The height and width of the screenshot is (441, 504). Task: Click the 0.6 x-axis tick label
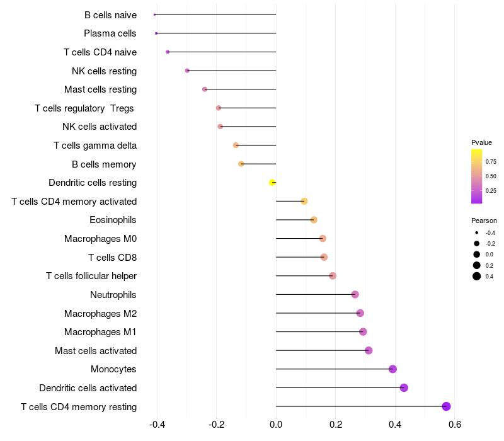pos(454,425)
